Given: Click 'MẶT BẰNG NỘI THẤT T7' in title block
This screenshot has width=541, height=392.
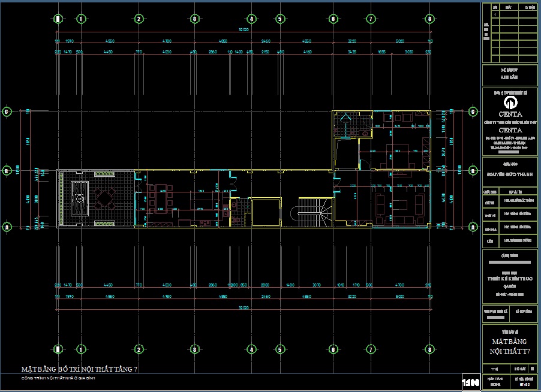Looking at the screenshot, I should click(x=510, y=345).
